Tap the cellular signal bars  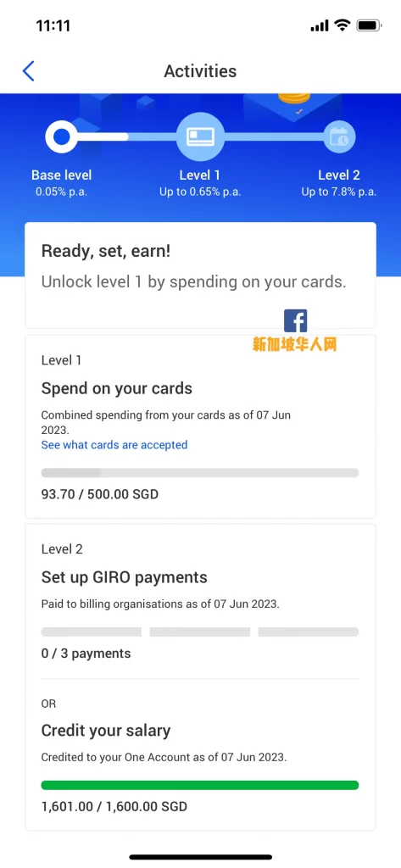pyautogui.click(x=320, y=26)
